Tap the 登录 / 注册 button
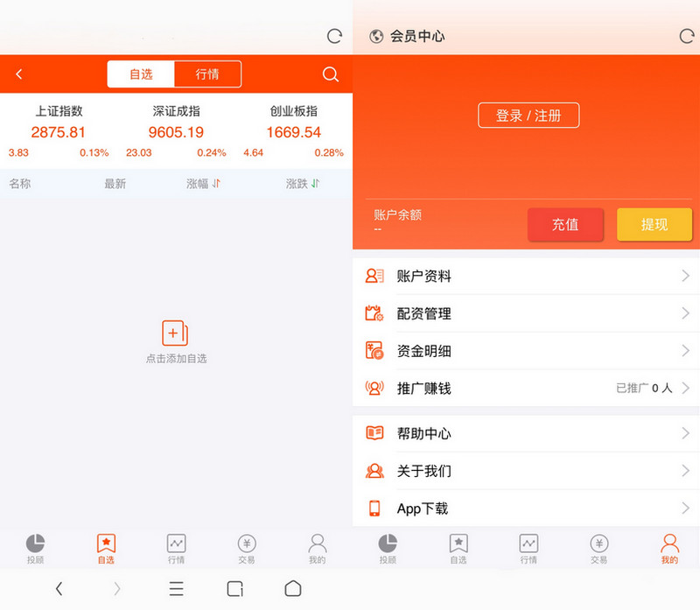 pyautogui.click(x=528, y=116)
